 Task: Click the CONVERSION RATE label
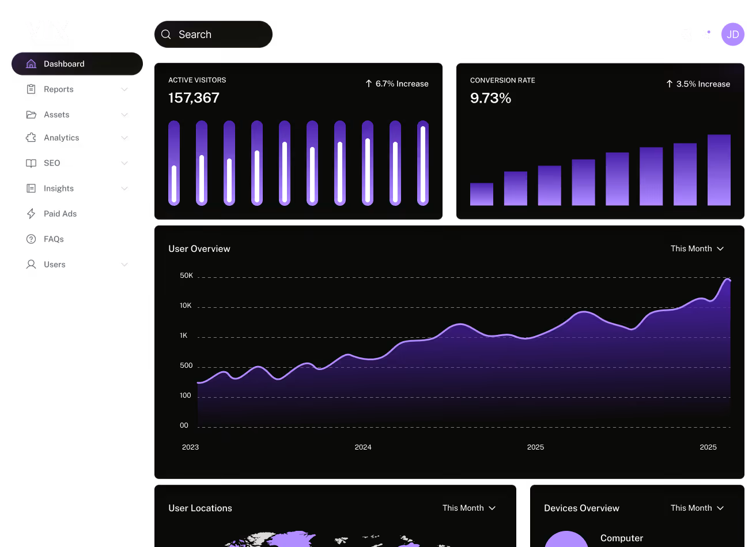tap(502, 80)
